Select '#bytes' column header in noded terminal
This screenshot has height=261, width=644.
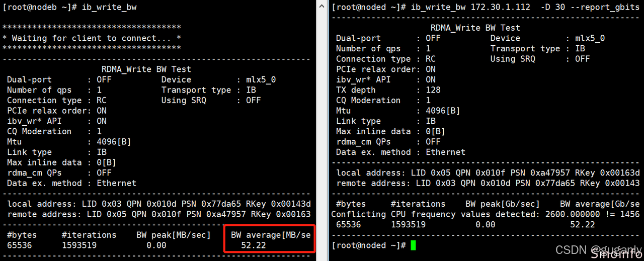pyautogui.click(x=351, y=204)
